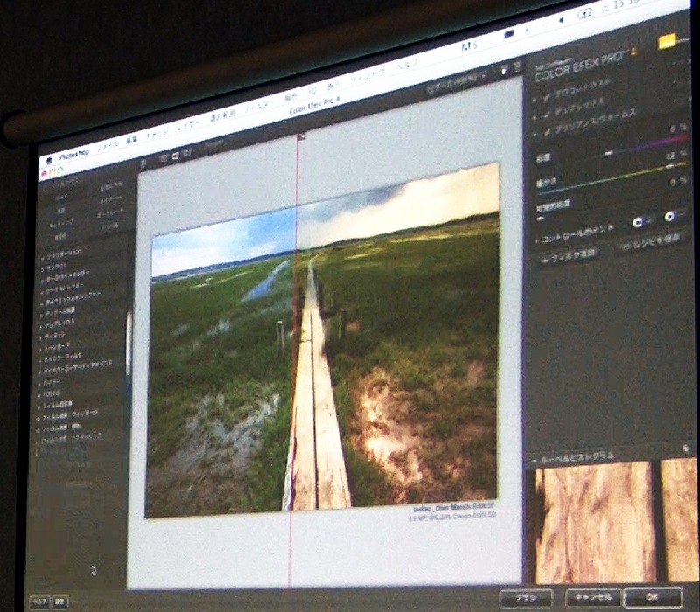Click the ヘルプ button at the bottom left
Screen dimensions: 700x612
coord(39,602)
